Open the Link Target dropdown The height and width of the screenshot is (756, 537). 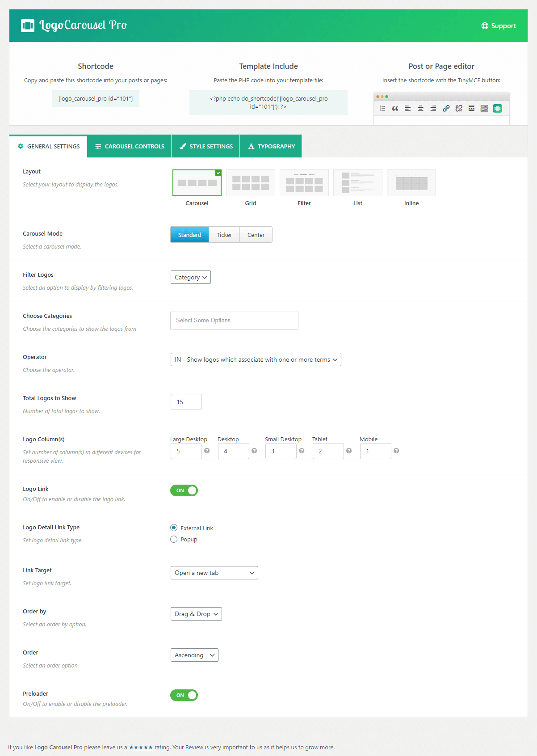214,573
